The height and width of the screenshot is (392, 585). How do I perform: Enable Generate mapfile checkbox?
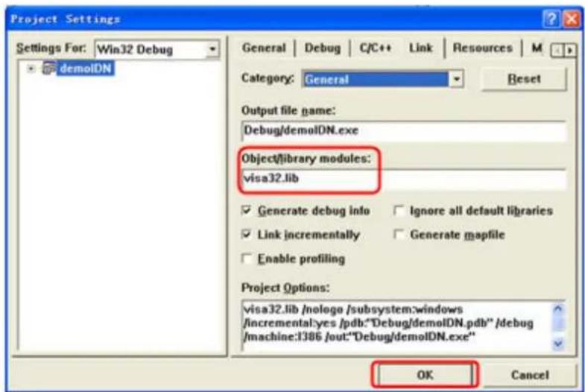point(399,234)
